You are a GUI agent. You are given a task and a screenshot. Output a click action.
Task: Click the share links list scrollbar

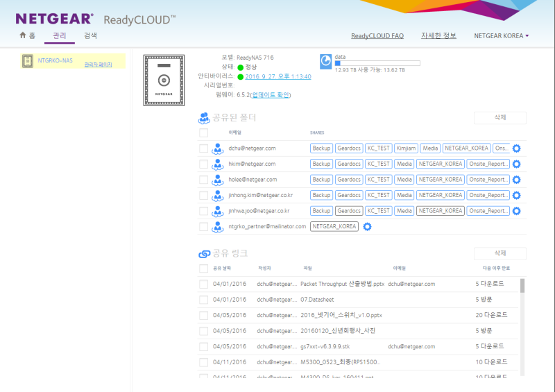pos(522,286)
